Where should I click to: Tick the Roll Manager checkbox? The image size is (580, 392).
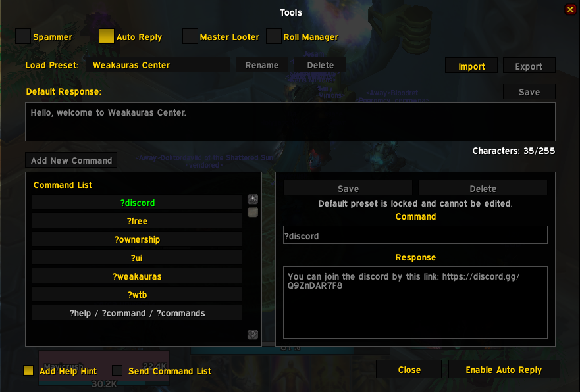[x=274, y=37]
